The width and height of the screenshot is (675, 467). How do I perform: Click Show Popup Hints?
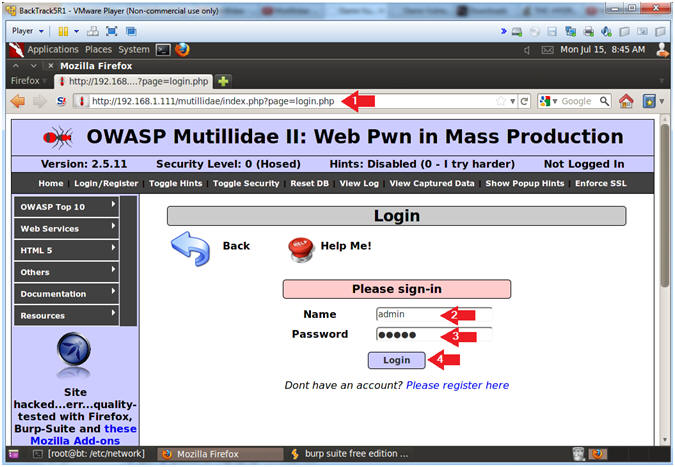pos(525,183)
